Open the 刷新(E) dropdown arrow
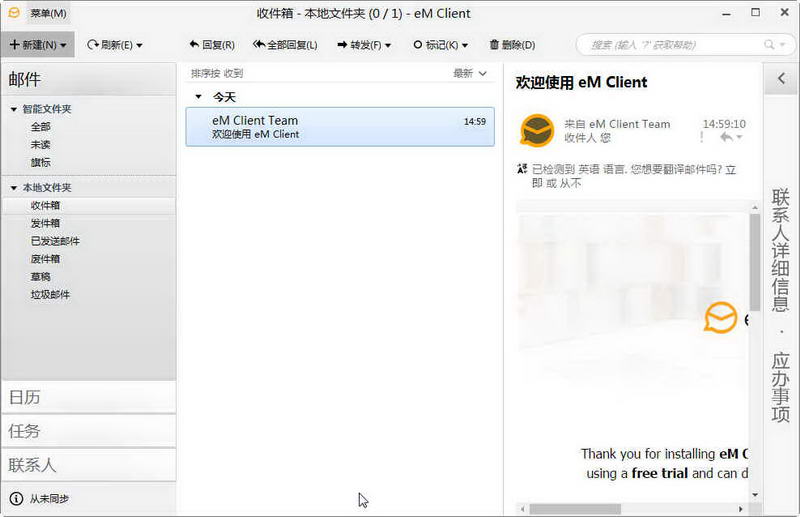The width and height of the screenshot is (800, 517). pos(139,45)
